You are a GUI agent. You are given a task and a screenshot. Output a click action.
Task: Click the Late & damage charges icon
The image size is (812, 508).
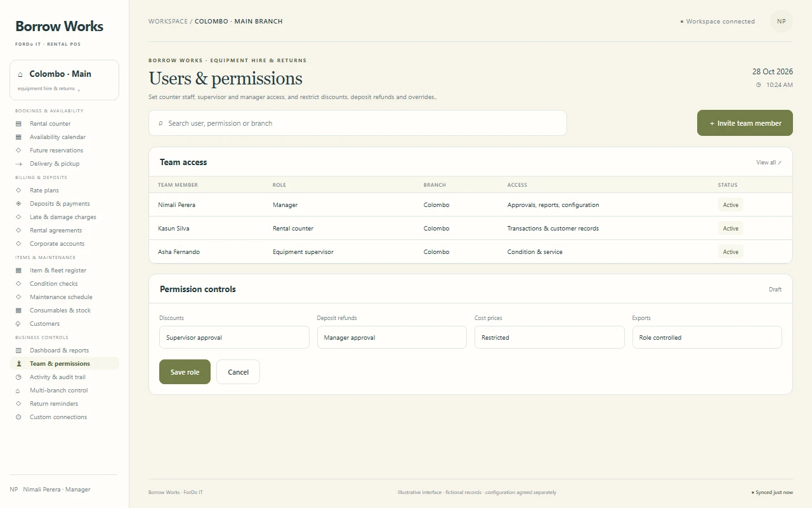tap(18, 217)
